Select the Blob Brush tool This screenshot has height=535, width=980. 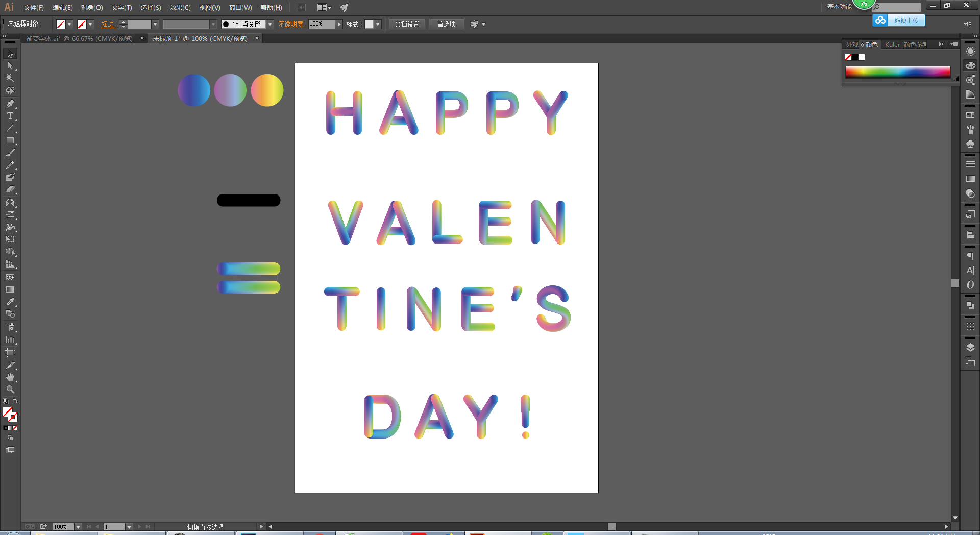tap(10, 177)
